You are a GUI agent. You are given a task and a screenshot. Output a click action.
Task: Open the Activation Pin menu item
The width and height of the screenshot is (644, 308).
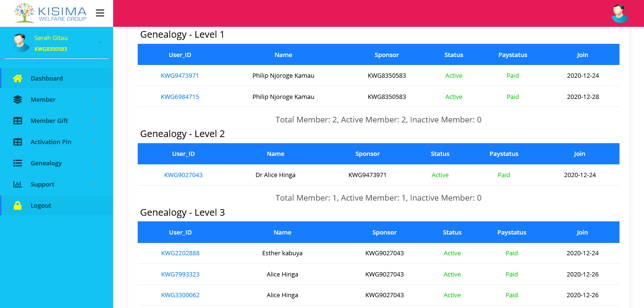click(57, 142)
